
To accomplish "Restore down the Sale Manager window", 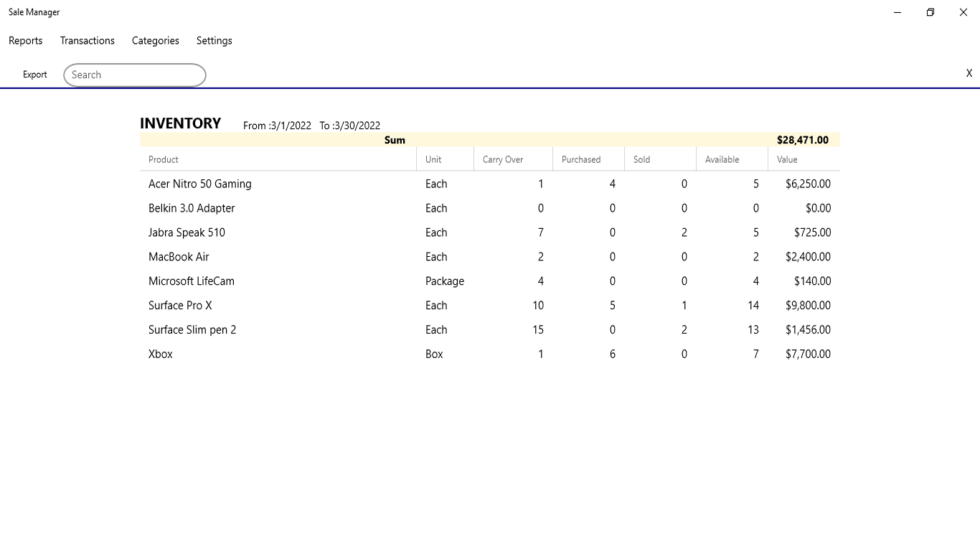I will click(x=930, y=12).
